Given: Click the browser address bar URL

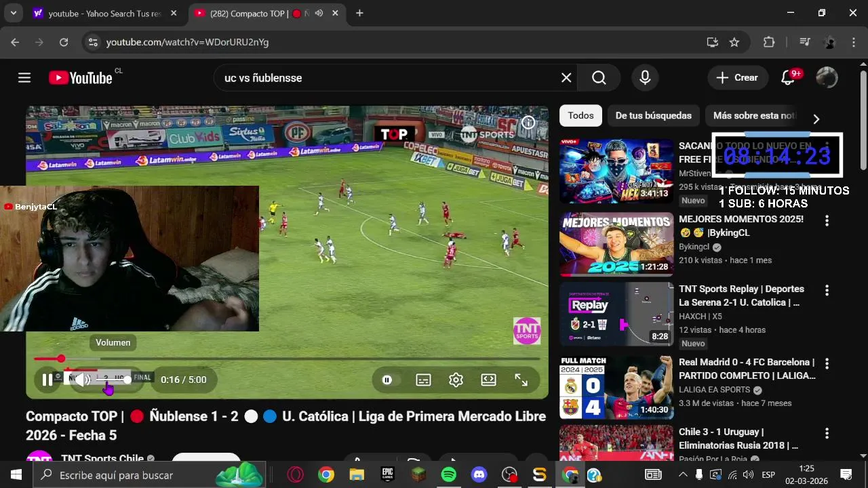Looking at the screenshot, I should point(187,42).
